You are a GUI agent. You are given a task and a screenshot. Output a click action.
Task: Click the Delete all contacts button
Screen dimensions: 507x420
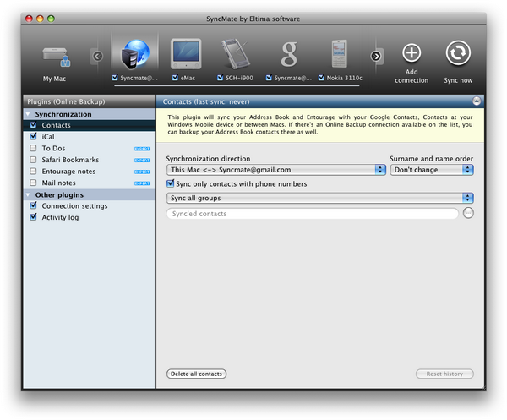pos(196,374)
